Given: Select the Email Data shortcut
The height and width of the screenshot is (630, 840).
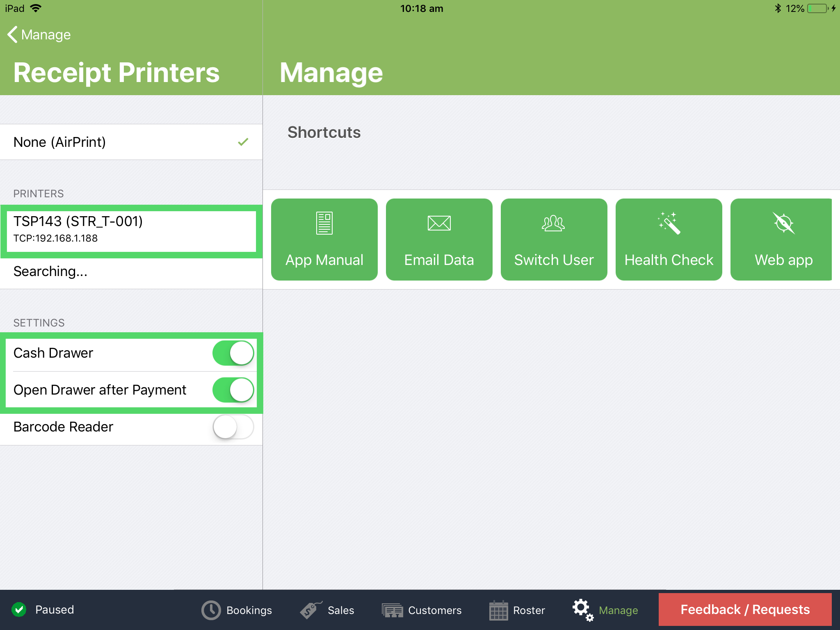Looking at the screenshot, I should [439, 240].
